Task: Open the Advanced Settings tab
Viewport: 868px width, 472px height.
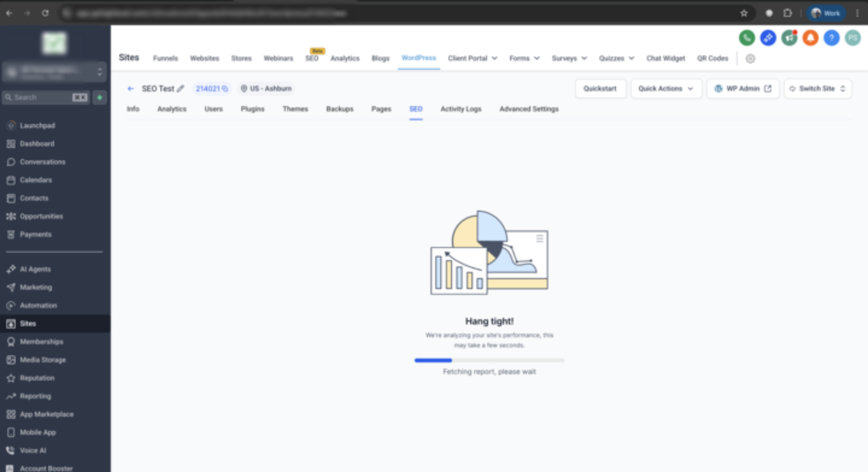Action: tap(529, 109)
